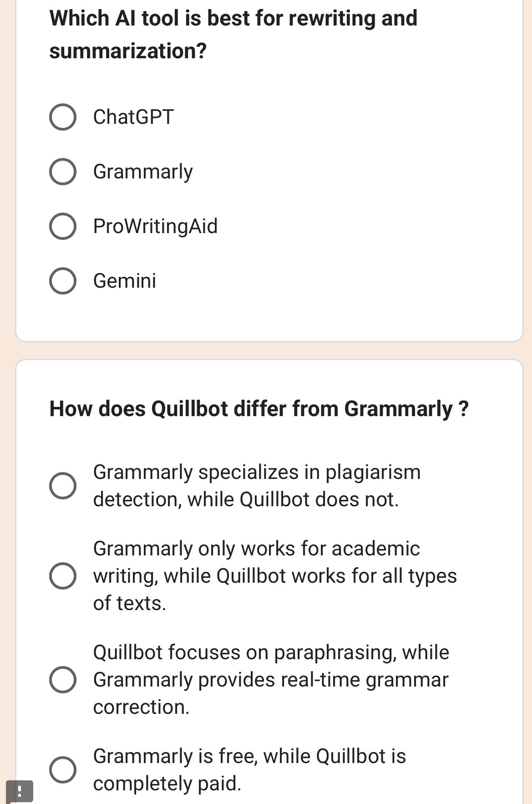
Task: Pick the Grammarly is free answer option
Action: pos(64,769)
